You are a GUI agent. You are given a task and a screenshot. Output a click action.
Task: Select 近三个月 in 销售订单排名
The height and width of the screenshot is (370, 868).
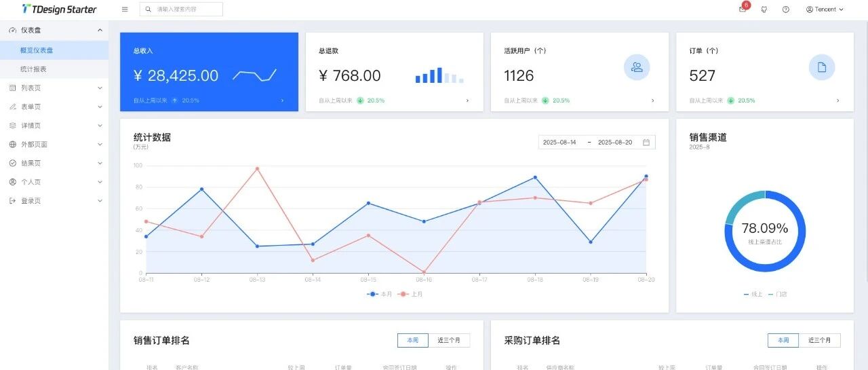pos(449,341)
